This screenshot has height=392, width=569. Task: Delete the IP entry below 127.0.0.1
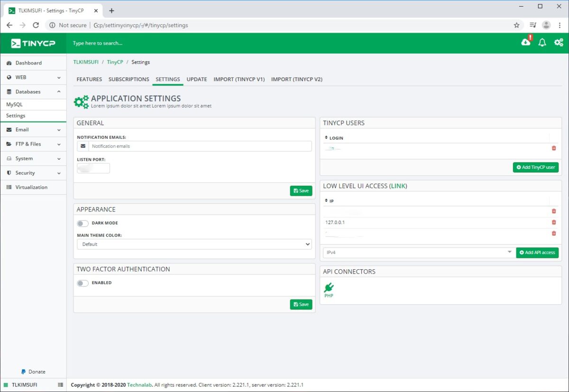pos(554,233)
